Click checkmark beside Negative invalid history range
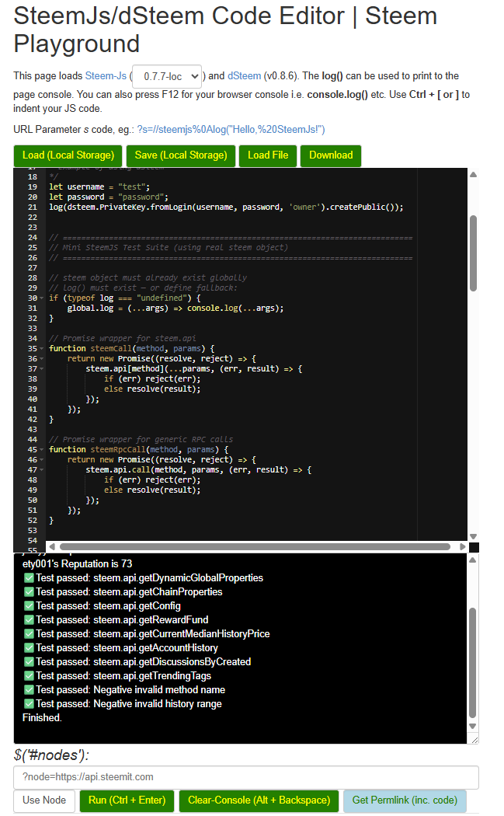This screenshot has width=504, height=816. [x=30, y=705]
